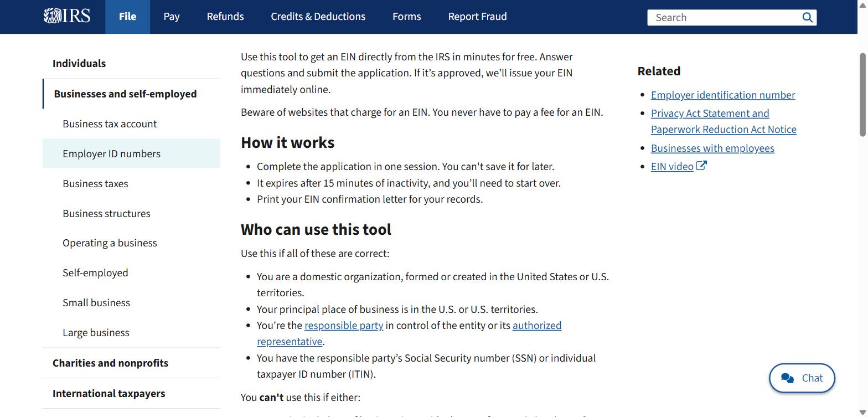Image resolution: width=868 pixels, height=417 pixels.
Task: Click the page vertical scrollbar thumb
Action: pyautogui.click(x=862, y=94)
